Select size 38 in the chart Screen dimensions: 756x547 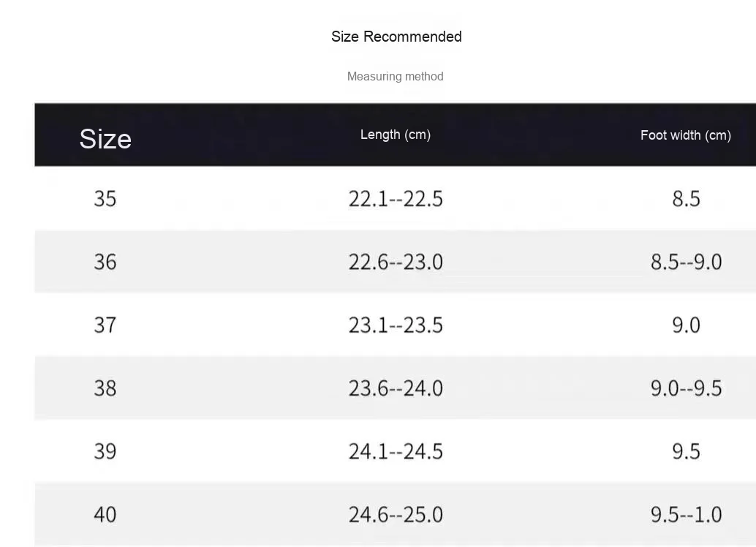coord(105,388)
